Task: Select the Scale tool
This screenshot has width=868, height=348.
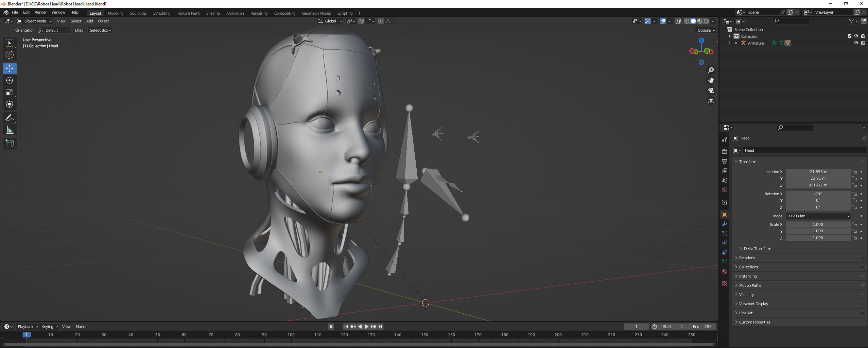Action: 10,92
